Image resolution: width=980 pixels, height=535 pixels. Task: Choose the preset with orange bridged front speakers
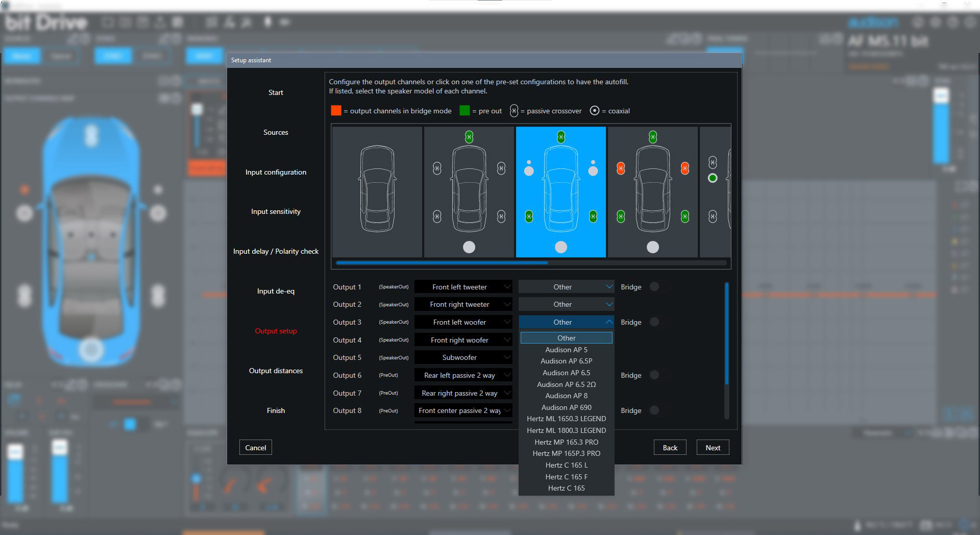tap(653, 192)
